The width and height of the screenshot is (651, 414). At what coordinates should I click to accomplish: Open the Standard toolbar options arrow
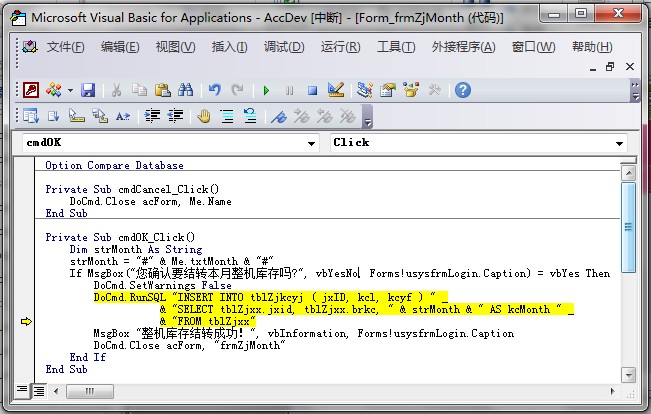pos(635,91)
